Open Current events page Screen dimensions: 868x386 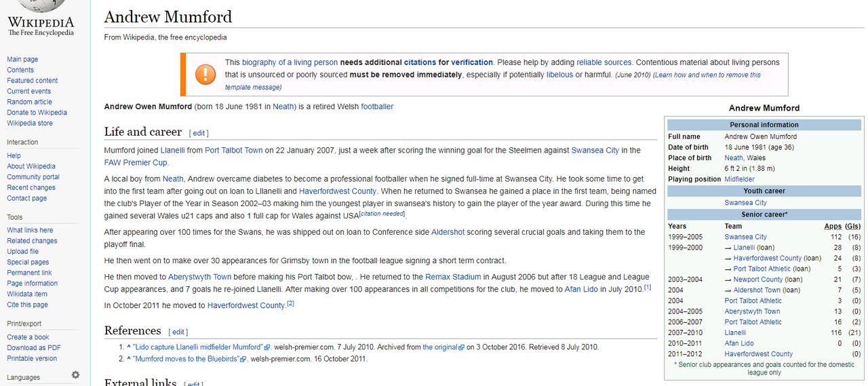(29, 92)
